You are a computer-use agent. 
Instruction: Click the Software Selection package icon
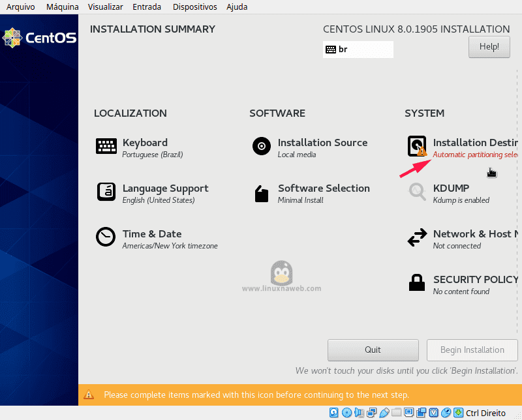tap(262, 194)
